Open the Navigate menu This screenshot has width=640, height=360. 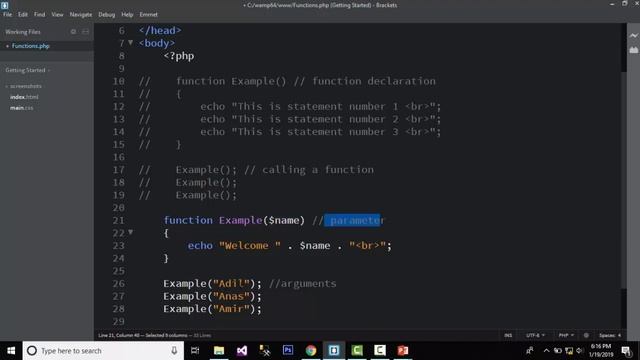point(81,14)
